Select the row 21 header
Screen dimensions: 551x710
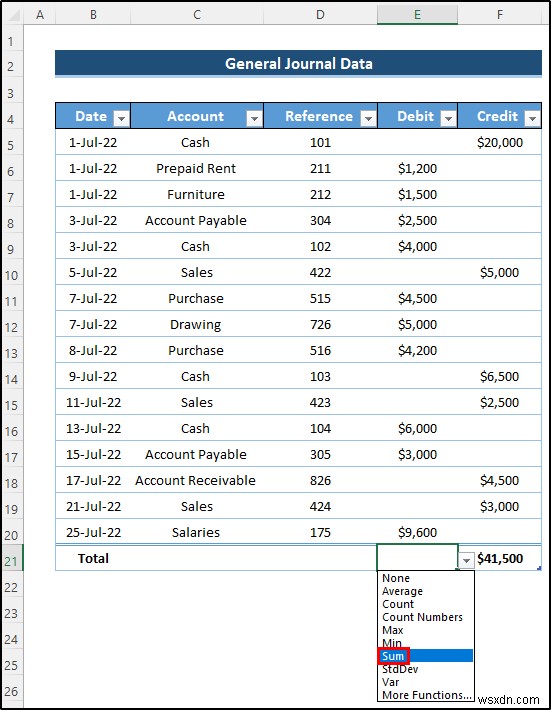coord(11,561)
